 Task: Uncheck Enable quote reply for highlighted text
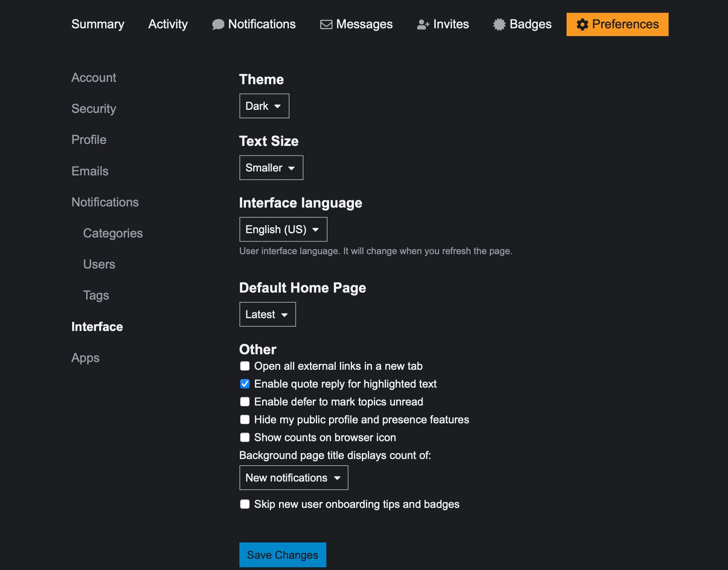[x=245, y=384]
